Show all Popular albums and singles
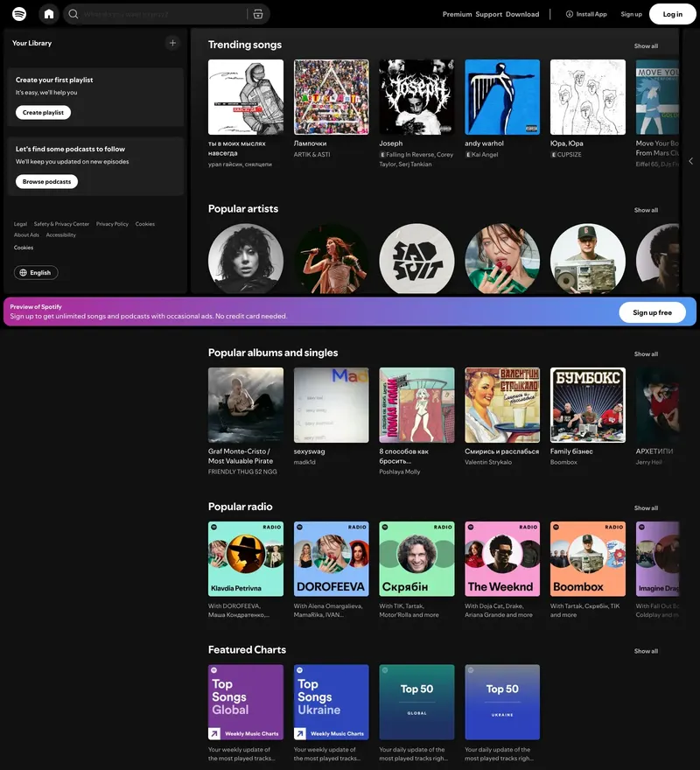Screen dimensions: 700x770 click(x=646, y=353)
